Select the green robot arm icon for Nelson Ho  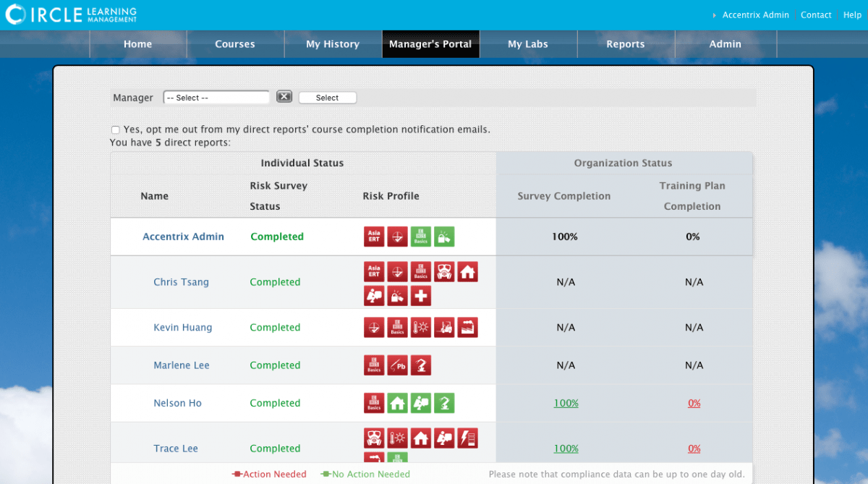click(x=444, y=403)
